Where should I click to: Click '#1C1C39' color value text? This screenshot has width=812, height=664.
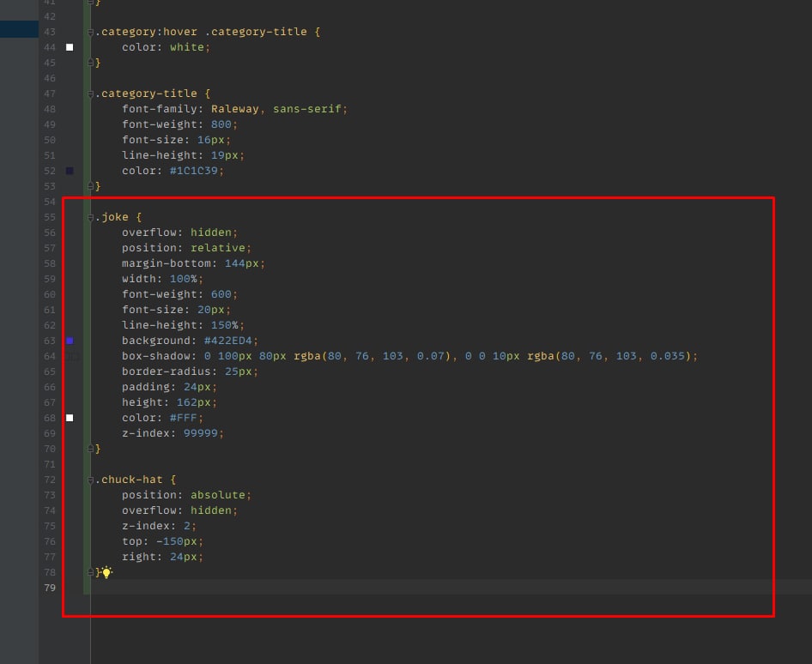click(194, 171)
